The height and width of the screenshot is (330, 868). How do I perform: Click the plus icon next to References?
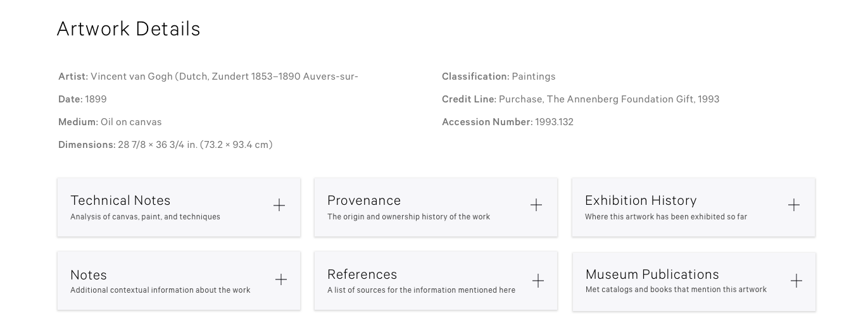click(x=538, y=281)
